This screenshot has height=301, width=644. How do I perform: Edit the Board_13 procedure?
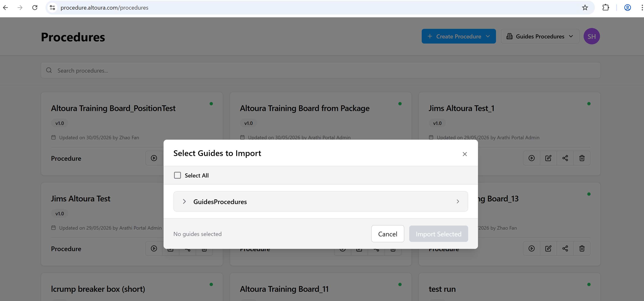(x=548, y=248)
